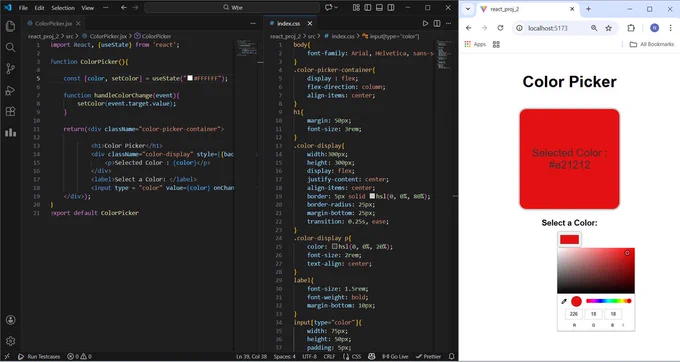Open the Accounts icon in activity bar
The image size is (680, 362).
coord(10,320)
